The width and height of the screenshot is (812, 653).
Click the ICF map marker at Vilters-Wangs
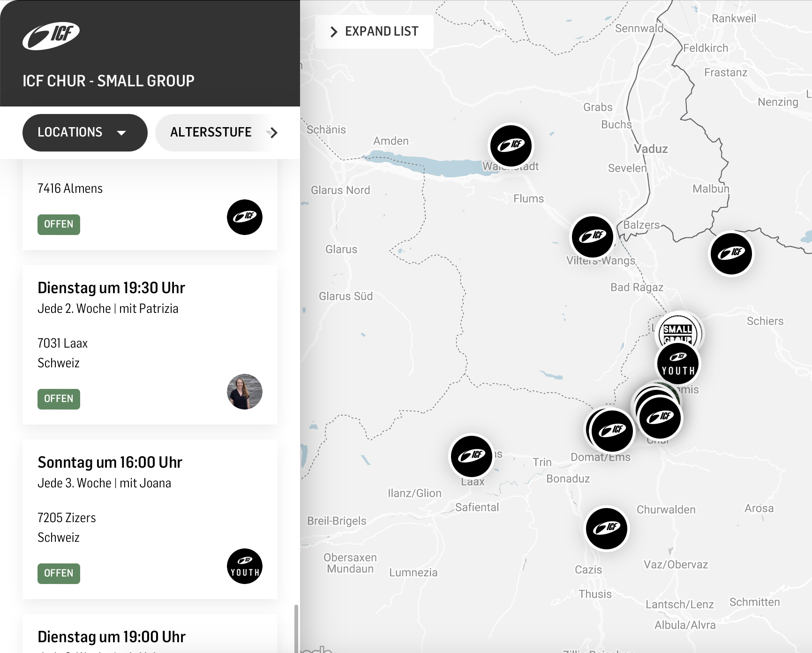click(592, 236)
